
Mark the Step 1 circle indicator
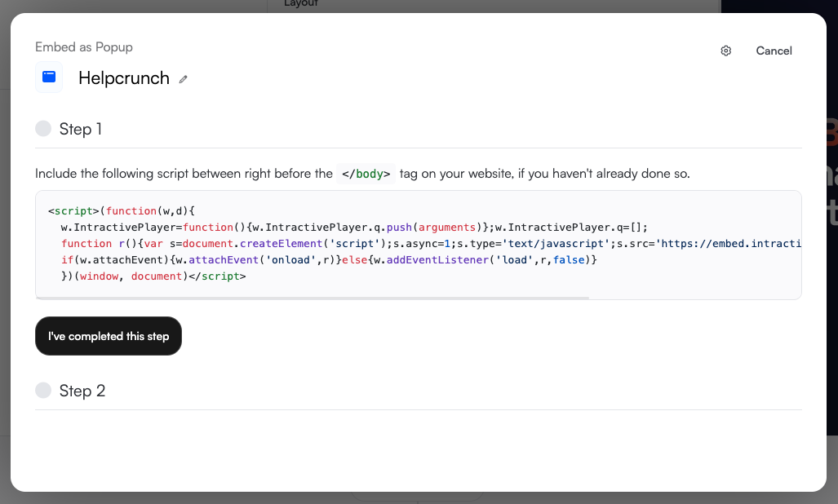43,129
